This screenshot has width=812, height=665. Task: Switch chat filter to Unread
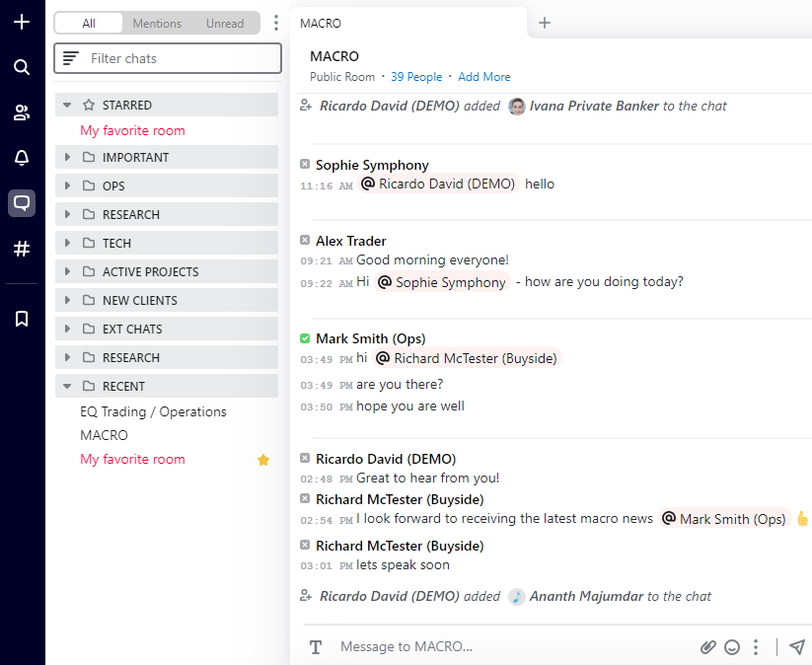[225, 24]
